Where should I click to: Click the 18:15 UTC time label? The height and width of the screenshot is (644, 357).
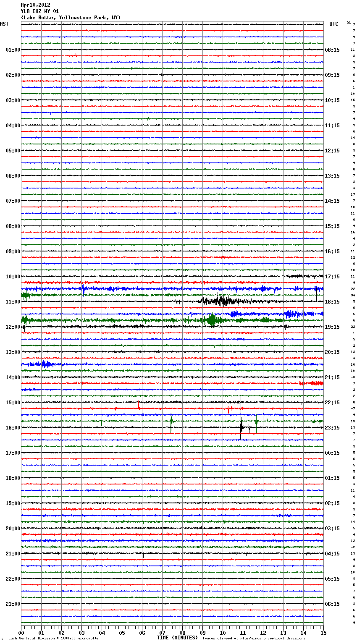(332, 302)
